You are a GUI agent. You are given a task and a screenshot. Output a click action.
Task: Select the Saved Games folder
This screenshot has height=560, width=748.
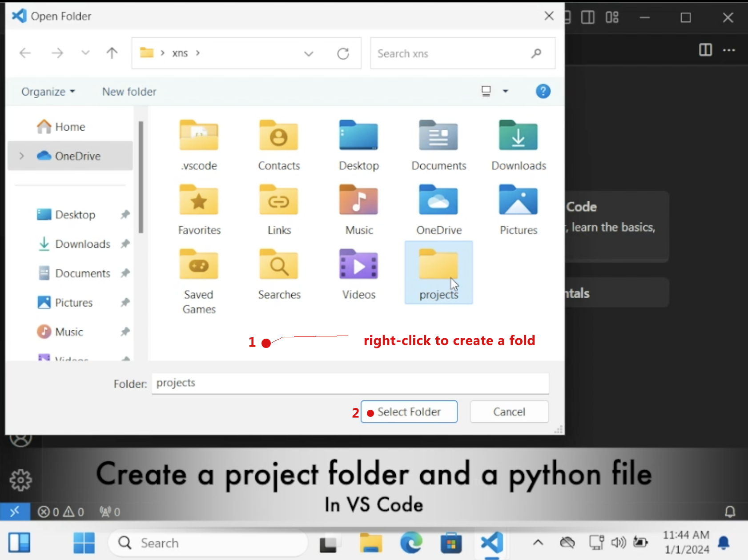(x=199, y=282)
